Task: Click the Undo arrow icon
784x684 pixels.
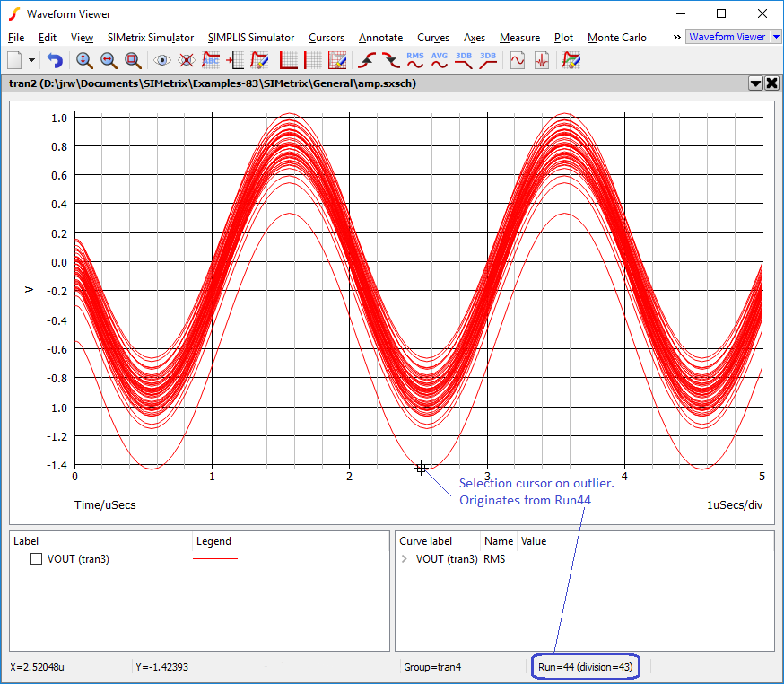Action: coord(56,60)
